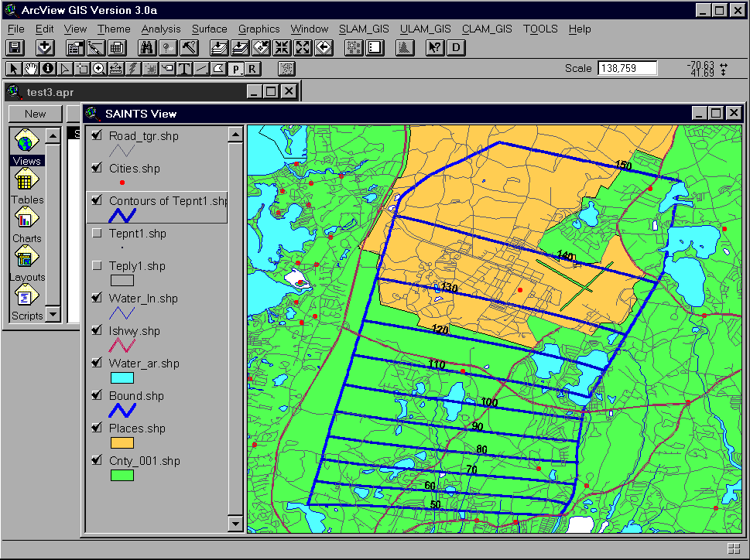Click the D toolbar button
Image resolution: width=750 pixels, height=560 pixels.
tap(457, 48)
